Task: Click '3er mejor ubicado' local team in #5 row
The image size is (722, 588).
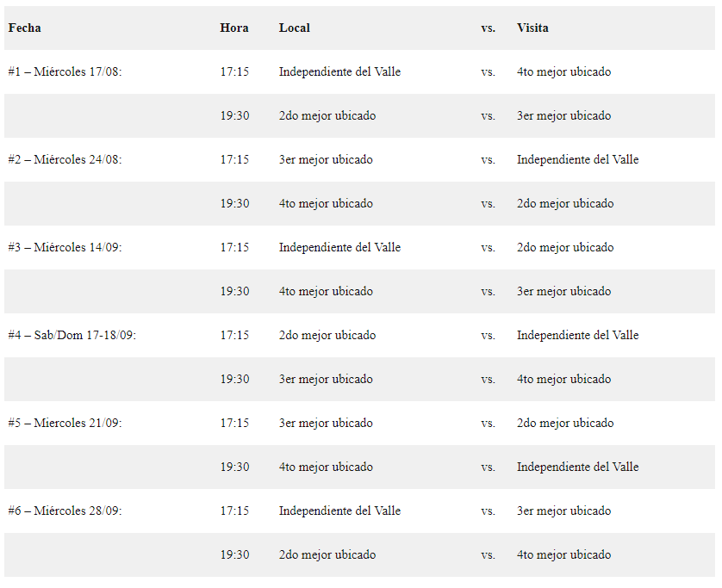Action: pyautogui.click(x=326, y=423)
